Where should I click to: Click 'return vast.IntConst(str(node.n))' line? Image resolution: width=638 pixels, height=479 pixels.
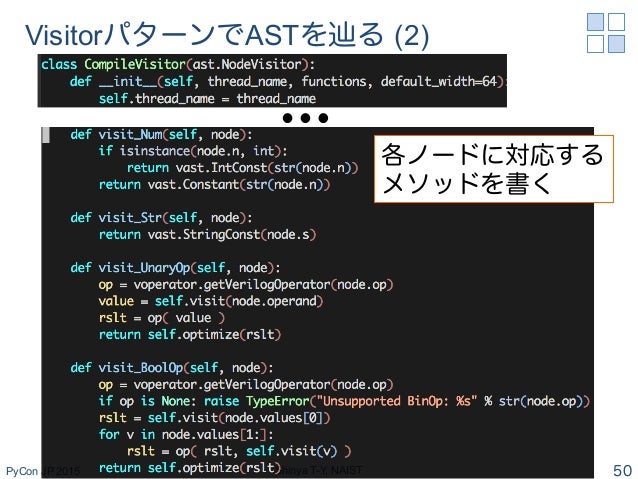coord(243,168)
